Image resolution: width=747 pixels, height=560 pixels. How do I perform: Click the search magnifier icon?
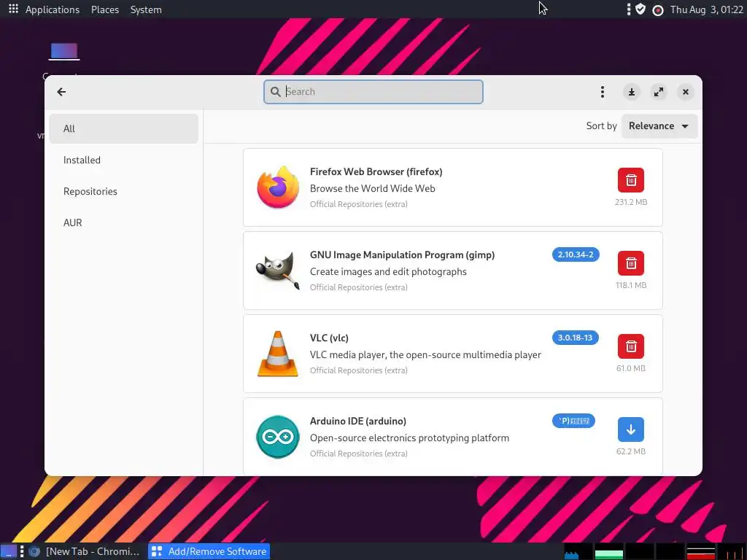click(x=275, y=92)
